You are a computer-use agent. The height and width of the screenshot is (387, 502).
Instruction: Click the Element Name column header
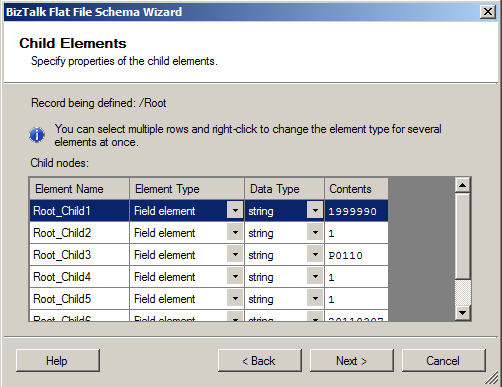click(79, 189)
